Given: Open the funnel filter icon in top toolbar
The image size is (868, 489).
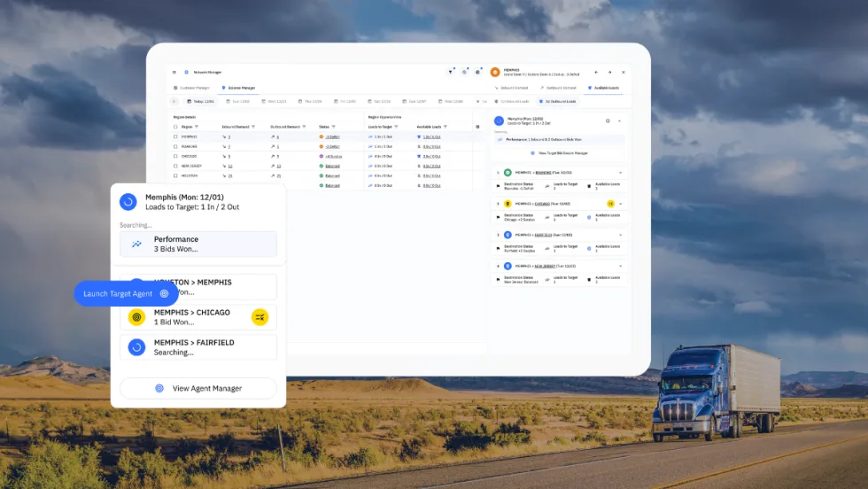Looking at the screenshot, I should tap(450, 72).
